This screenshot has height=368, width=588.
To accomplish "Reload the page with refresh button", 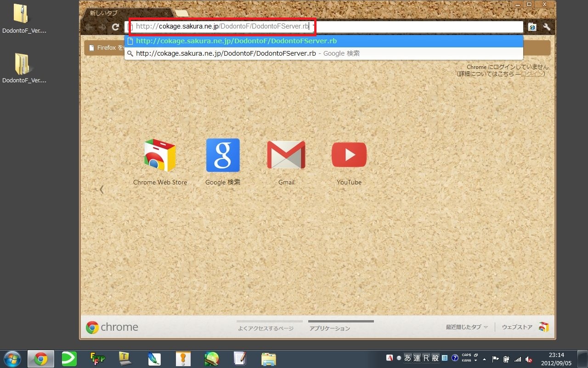I will click(x=116, y=27).
